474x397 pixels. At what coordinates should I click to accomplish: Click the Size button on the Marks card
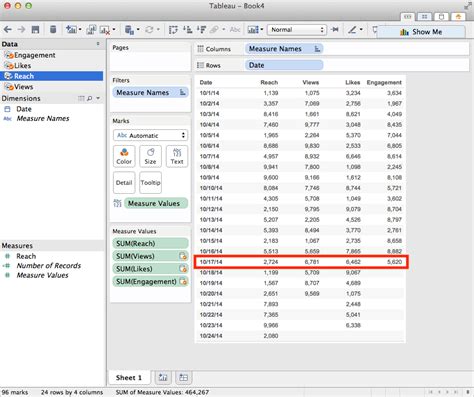point(150,156)
